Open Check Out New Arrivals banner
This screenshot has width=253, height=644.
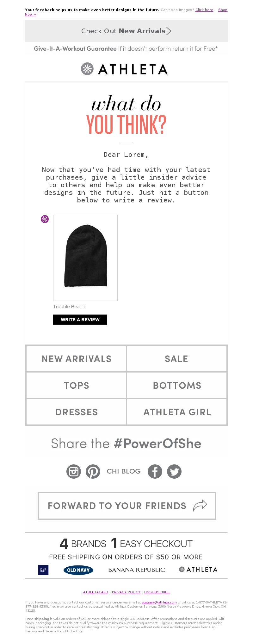(x=126, y=31)
